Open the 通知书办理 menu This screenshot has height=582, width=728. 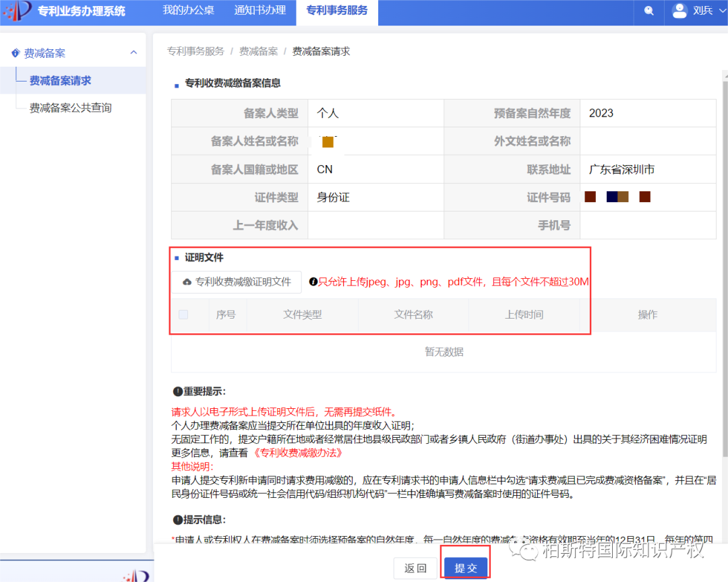pyautogui.click(x=260, y=11)
